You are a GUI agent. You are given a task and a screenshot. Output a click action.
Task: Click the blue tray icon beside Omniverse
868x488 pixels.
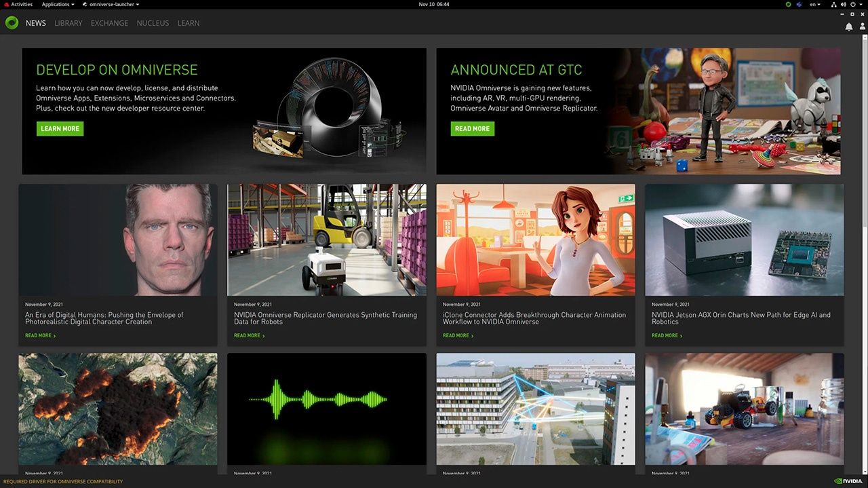tap(800, 4)
